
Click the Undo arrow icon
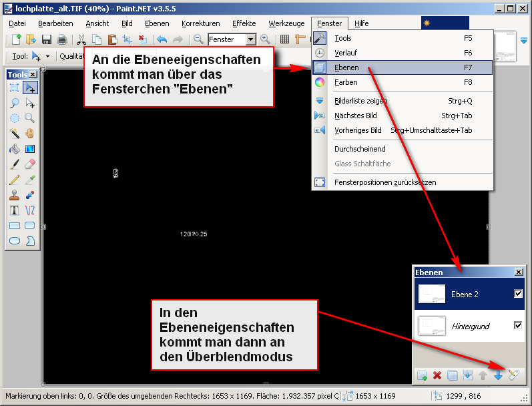pos(162,39)
